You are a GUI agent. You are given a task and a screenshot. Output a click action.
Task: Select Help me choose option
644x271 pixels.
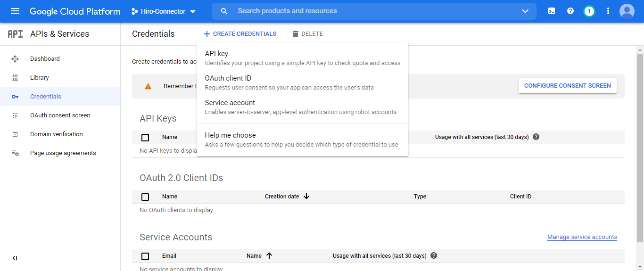(x=303, y=140)
